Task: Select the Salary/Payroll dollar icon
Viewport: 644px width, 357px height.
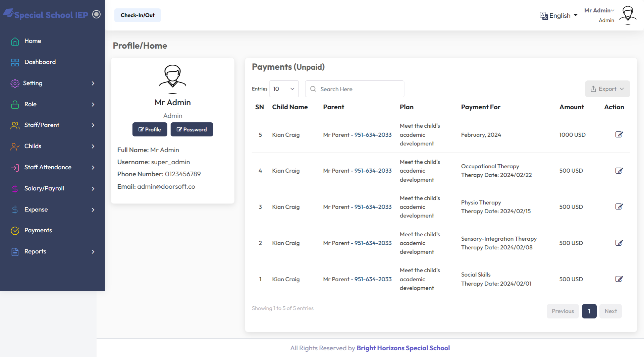Action: pyautogui.click(x=15, y=188)
